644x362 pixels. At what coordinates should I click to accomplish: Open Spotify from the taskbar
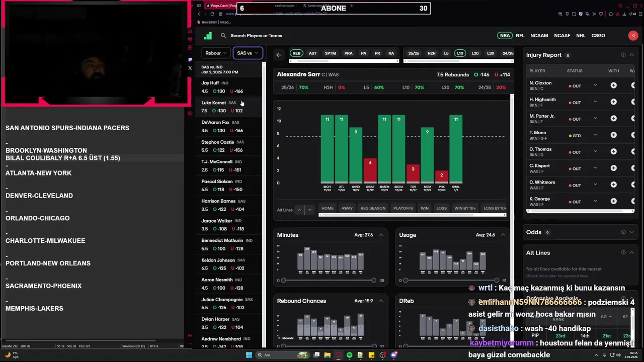click(x=350, y=355)
